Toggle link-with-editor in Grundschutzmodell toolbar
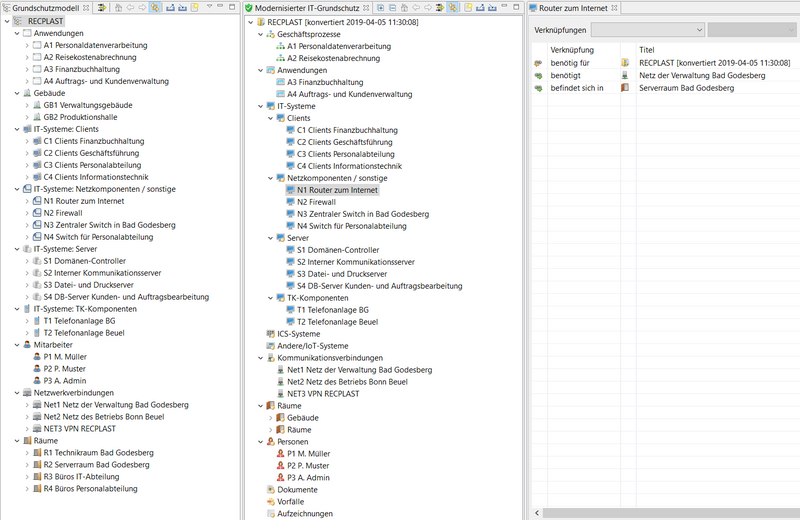This screenshot has height=520, width=800. [155, 8]
